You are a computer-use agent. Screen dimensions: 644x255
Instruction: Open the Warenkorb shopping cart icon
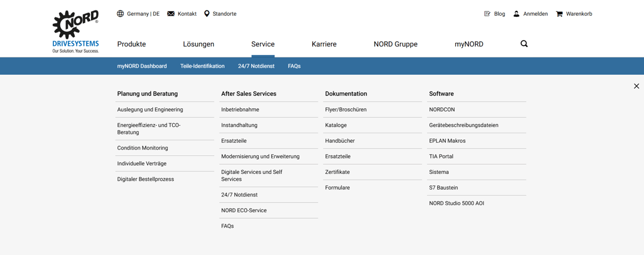tap(559, 14)
